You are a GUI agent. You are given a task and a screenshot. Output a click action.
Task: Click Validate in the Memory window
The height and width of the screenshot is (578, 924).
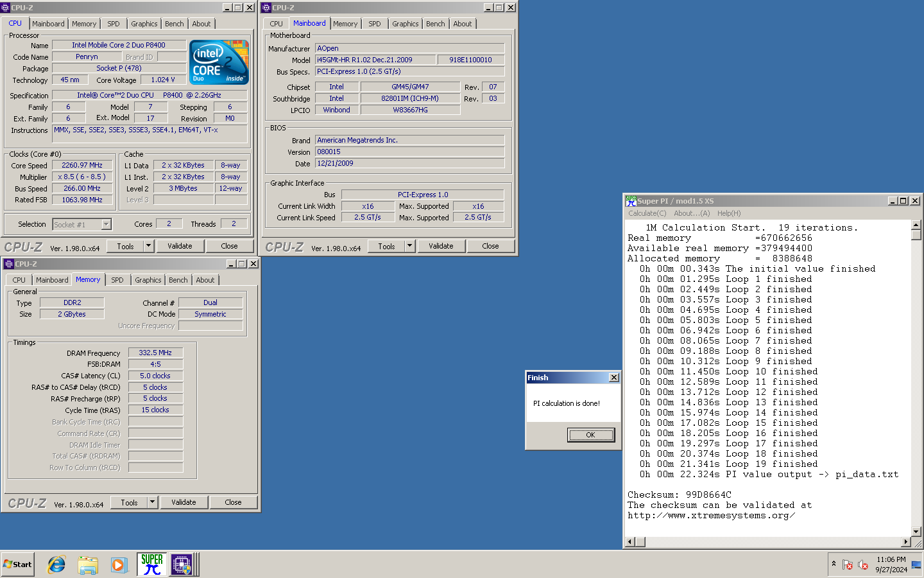coord(184,502)
